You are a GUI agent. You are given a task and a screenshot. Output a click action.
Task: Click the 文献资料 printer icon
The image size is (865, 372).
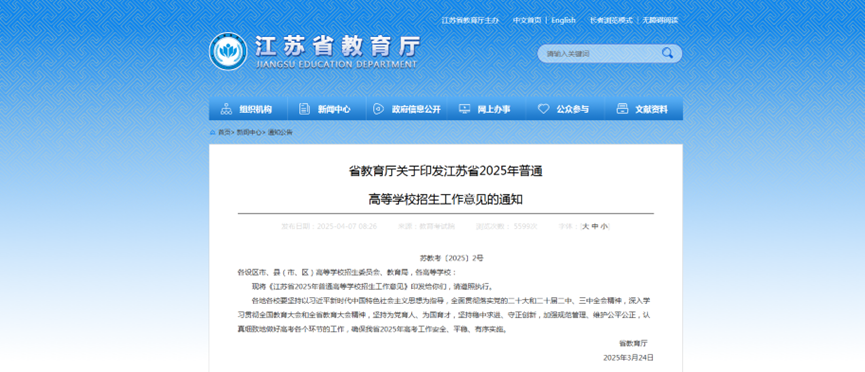[622, 109]
